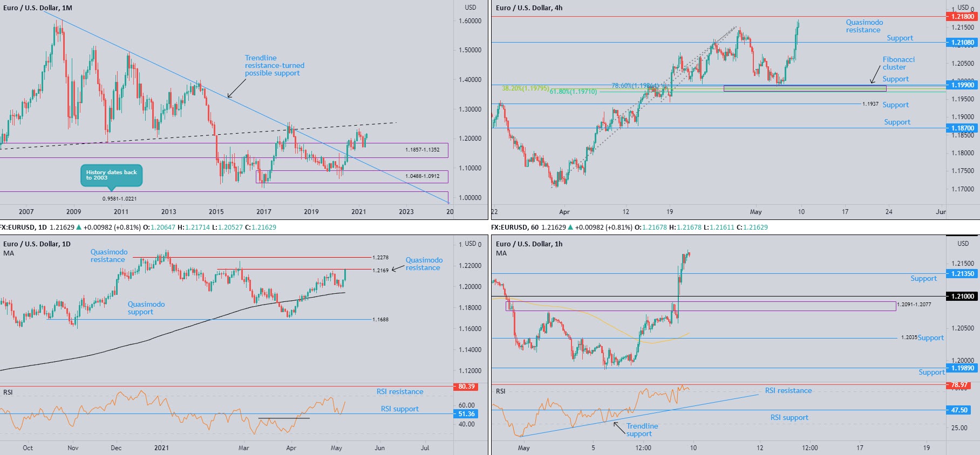
Task: Click the 1.0488-1.0912 zone label
Action: [422, 176]
